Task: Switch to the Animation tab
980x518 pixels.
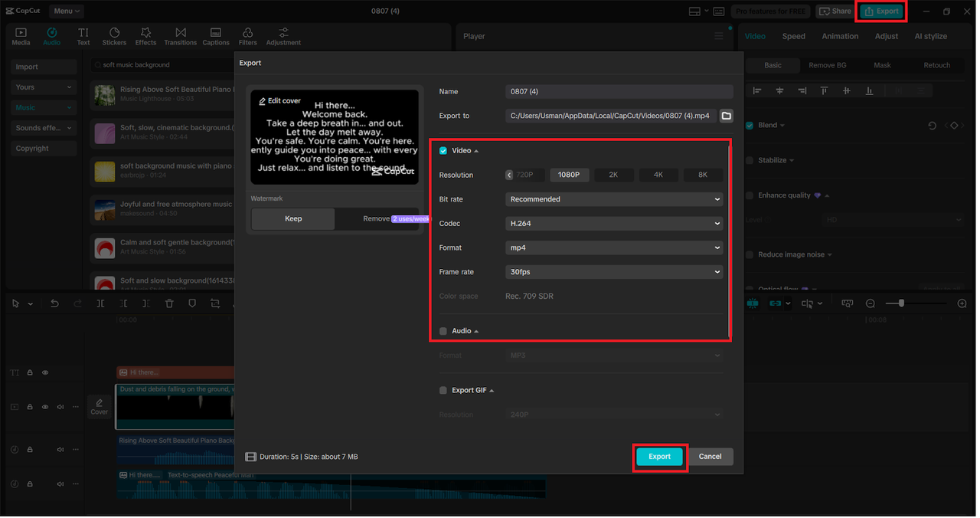Action: coord(840,36)
